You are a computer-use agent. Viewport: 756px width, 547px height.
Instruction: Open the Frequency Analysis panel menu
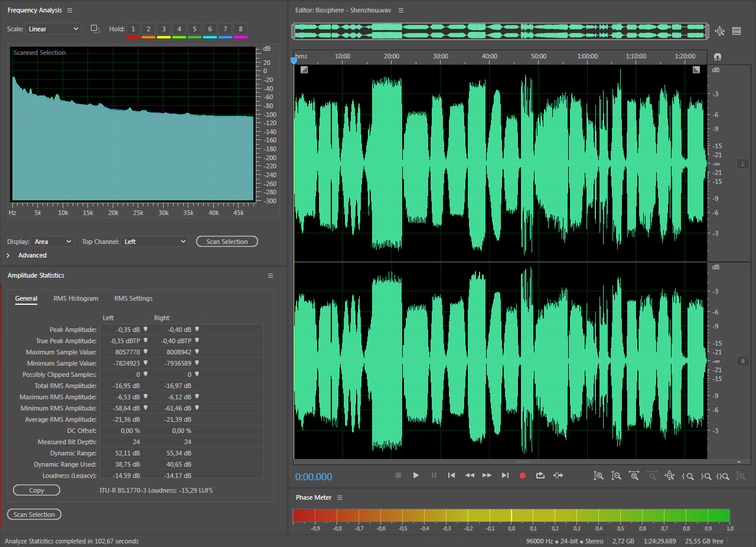pos(70,11)
